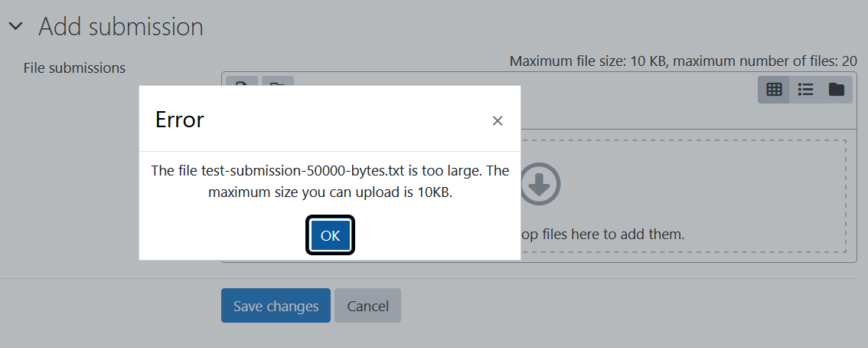Click the Add submission heading text
The image size is (868, 348).
pyautogui.click(x=121, y=27)
